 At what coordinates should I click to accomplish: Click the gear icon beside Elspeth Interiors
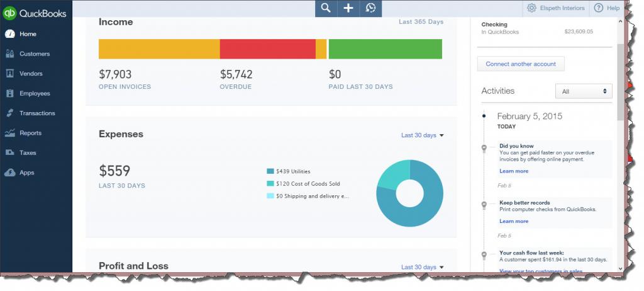point(531,8)
